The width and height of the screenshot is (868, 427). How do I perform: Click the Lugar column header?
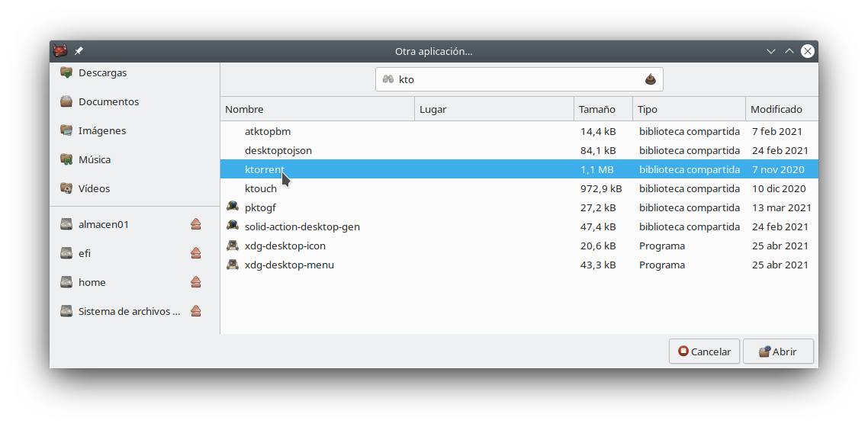(x=493, y=109)
